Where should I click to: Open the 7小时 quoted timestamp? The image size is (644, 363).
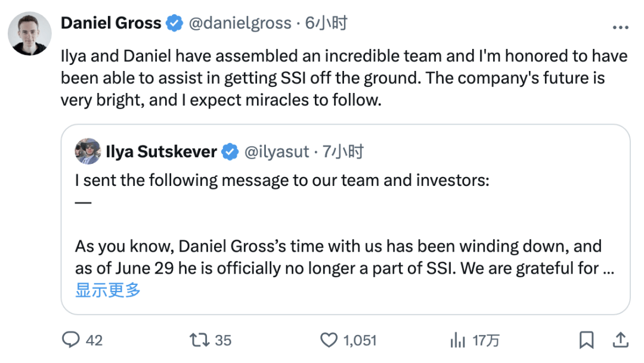343,151
